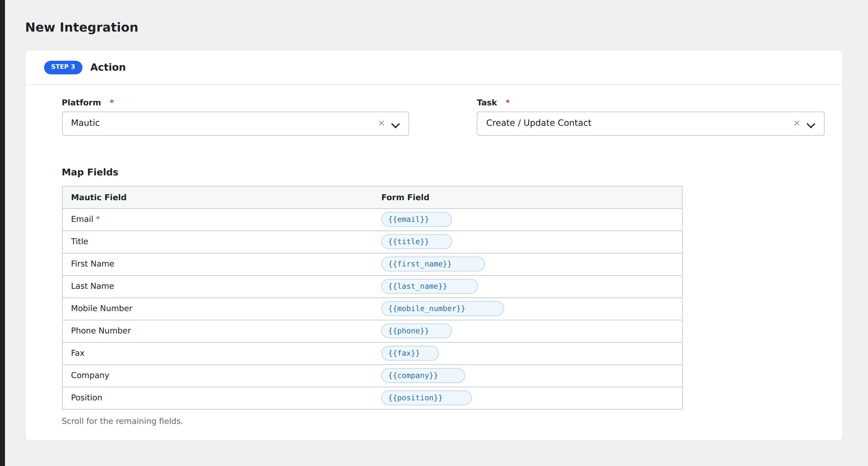Click the Map Fields heading
Screen dimensions: 868x466
[90, 172]
